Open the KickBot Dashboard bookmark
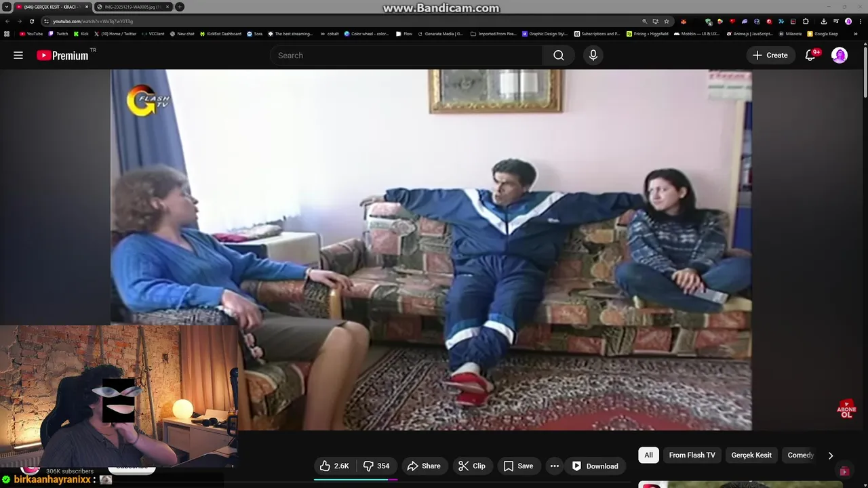This screenshot has width=868, height=488. click(220, 34)
